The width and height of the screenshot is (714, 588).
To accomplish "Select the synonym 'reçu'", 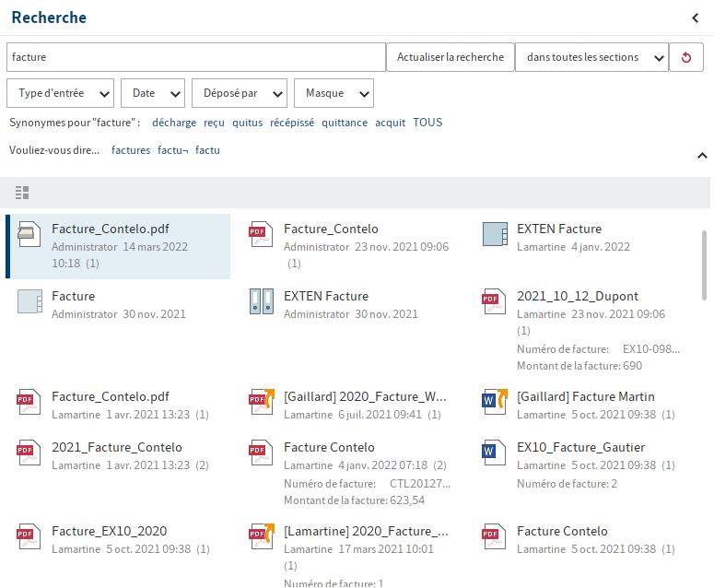I will [x=214, y=123].
